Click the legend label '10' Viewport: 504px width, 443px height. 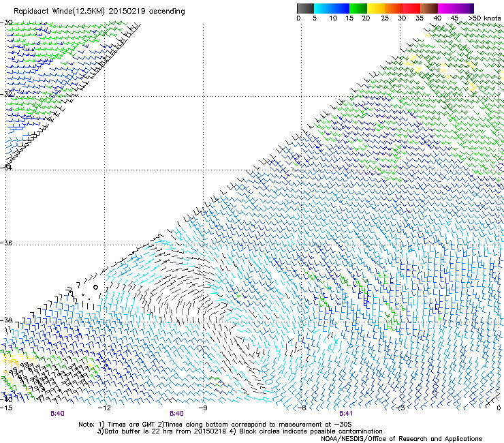(333, 18)
